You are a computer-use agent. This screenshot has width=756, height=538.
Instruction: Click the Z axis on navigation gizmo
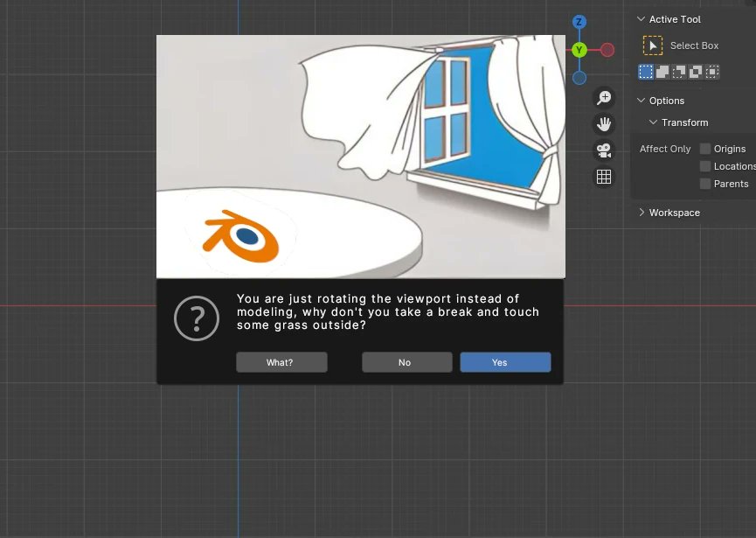(579, 22)
